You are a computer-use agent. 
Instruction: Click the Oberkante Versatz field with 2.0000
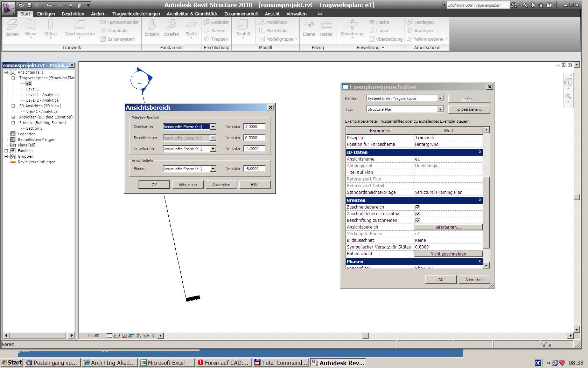point(254,127)
